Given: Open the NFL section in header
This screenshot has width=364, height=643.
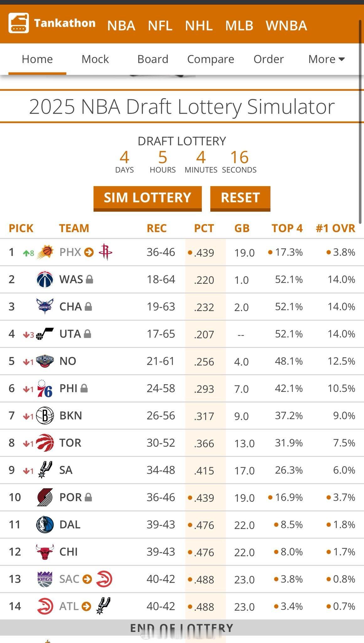Looking at the screenshot, I should 160,26.
